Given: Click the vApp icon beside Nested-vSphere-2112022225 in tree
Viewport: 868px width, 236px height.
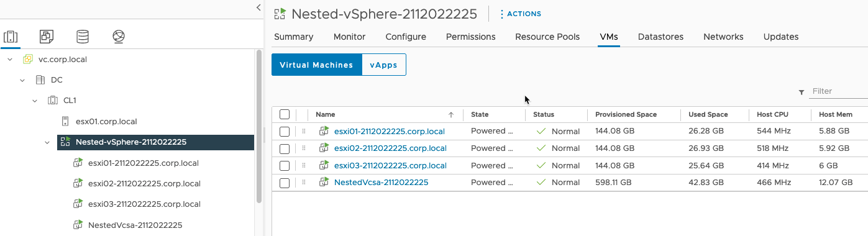Looking at the screenshot, I should click(65, 142).
